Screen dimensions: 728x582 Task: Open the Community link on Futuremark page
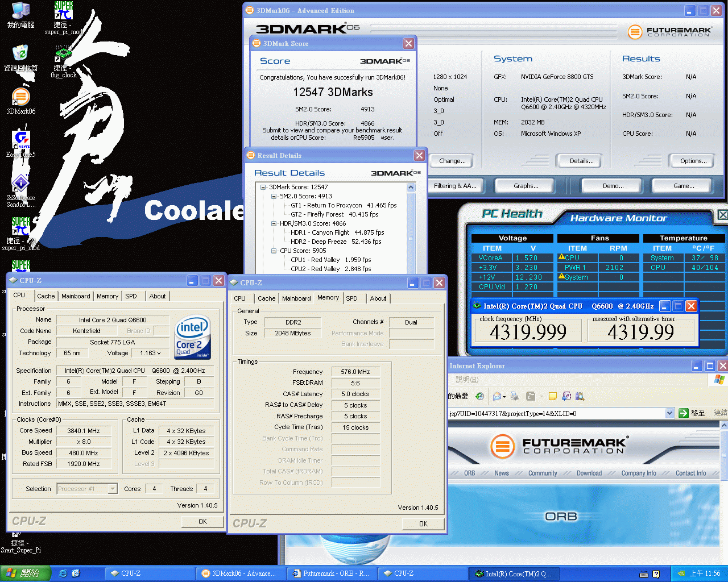tap(543, 473)
